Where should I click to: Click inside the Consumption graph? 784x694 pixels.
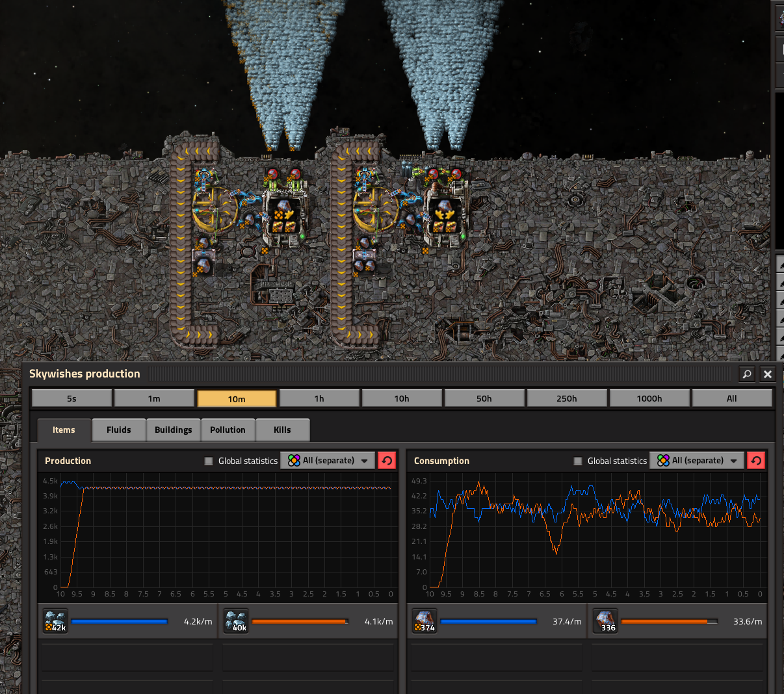594,533
